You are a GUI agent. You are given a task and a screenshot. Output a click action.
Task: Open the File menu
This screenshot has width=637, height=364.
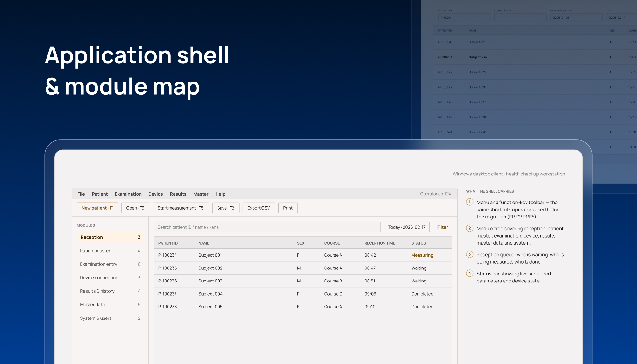pyautogui.click(x=81, y=194)
